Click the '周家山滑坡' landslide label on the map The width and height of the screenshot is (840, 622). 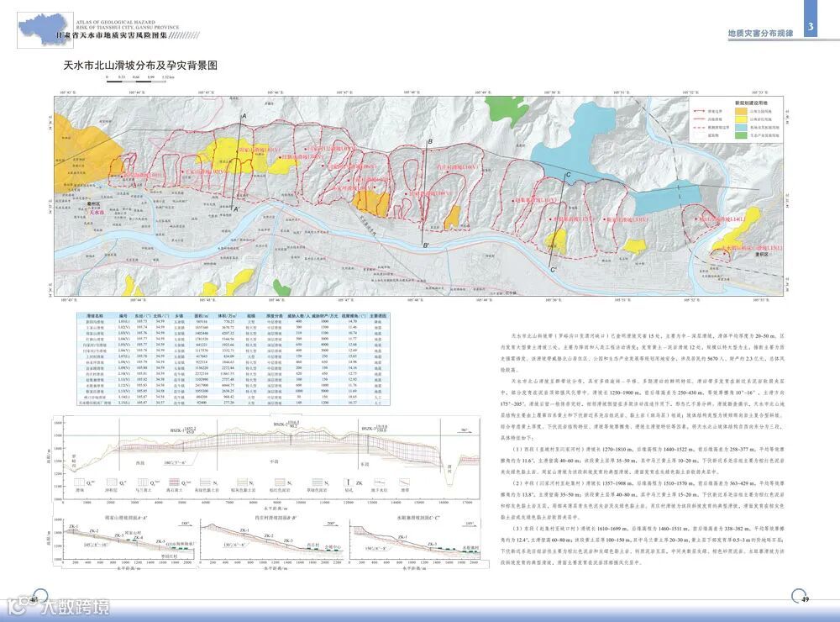260,149
